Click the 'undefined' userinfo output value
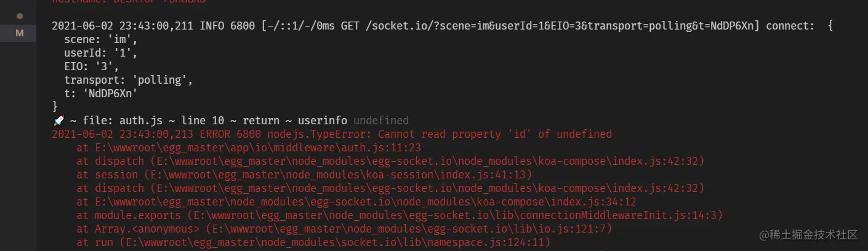The height and width of the screenshot is (251, 868). [381, 121]
